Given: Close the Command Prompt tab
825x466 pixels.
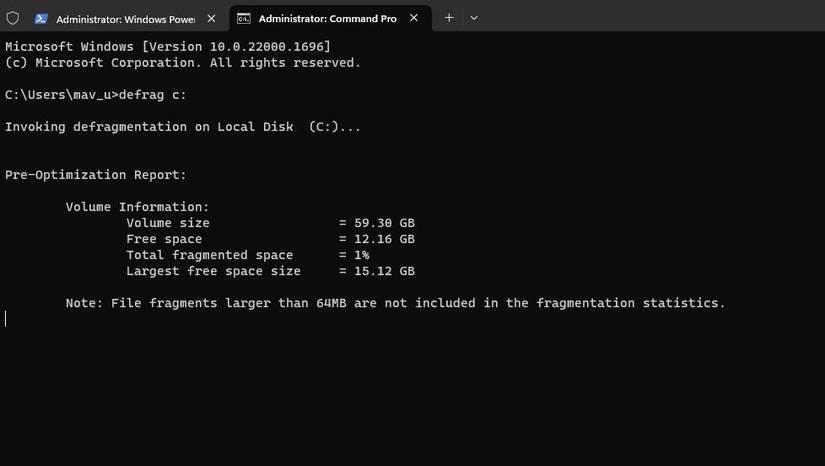Looking at the screenshot, I should point(414,18).
